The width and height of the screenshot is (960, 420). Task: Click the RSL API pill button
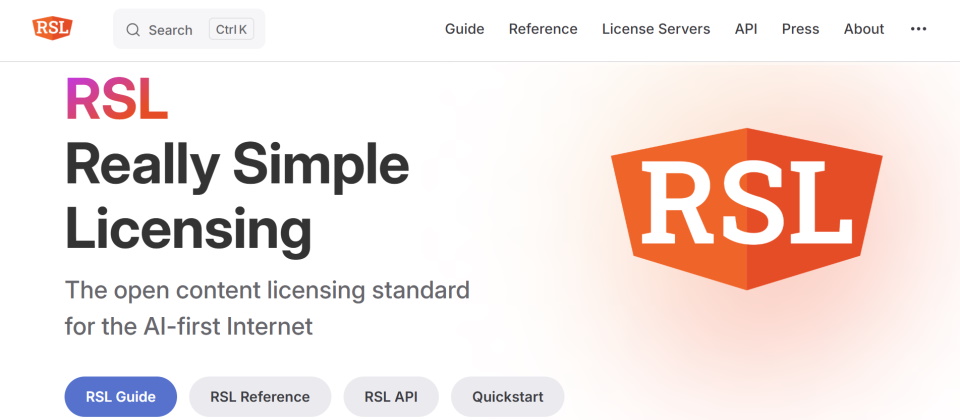[x=391, y=397]
